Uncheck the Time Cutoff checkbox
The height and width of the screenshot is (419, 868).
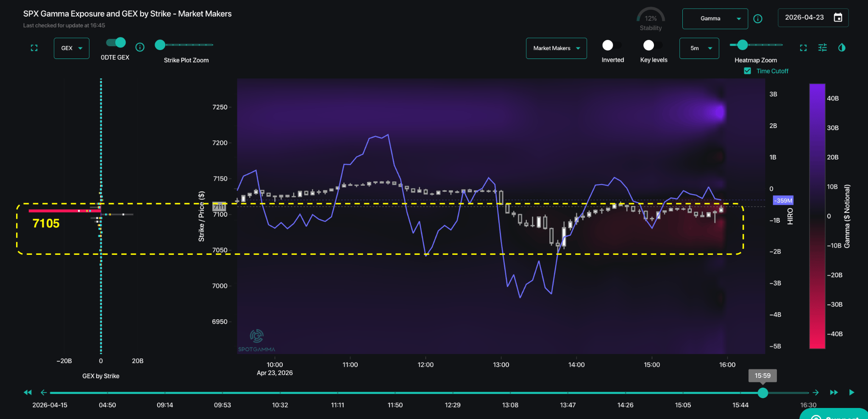point(748,71)
